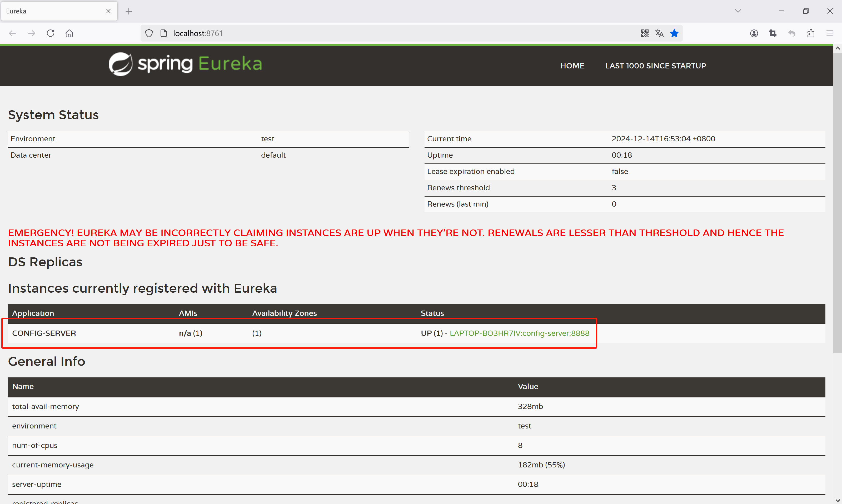This screenshot has height=504, width=842.
Task: Click the browser reload button
Action: (51, 33)
